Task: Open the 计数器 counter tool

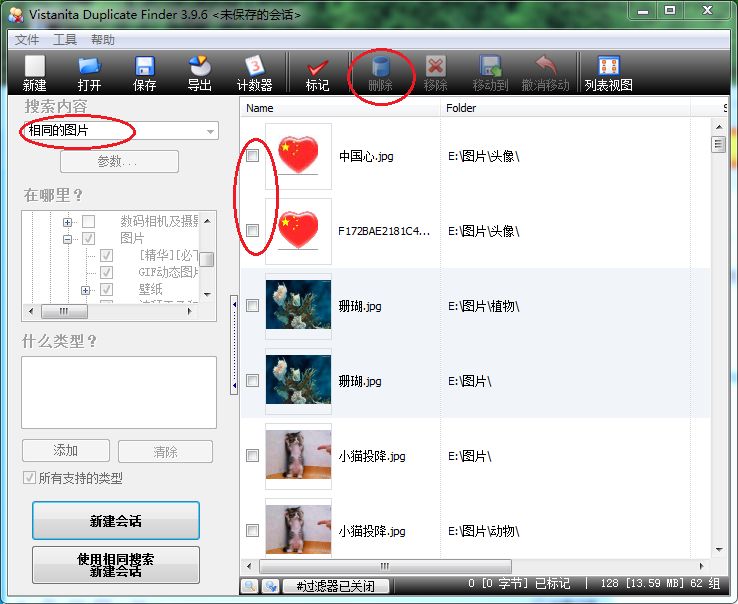Action: pos(255,73)
